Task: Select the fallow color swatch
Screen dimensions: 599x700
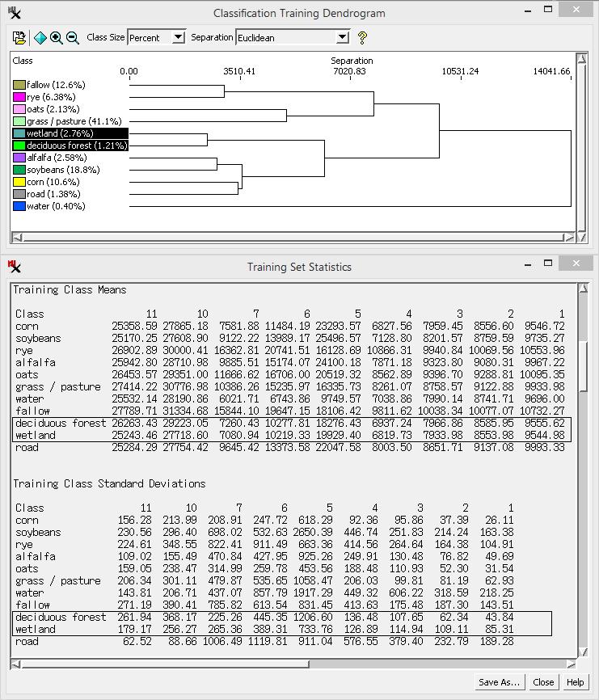Action: coord(19,85)
